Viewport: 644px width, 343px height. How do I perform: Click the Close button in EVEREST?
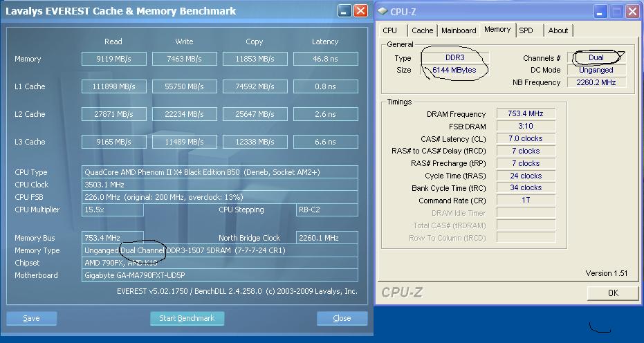point(342,318)
